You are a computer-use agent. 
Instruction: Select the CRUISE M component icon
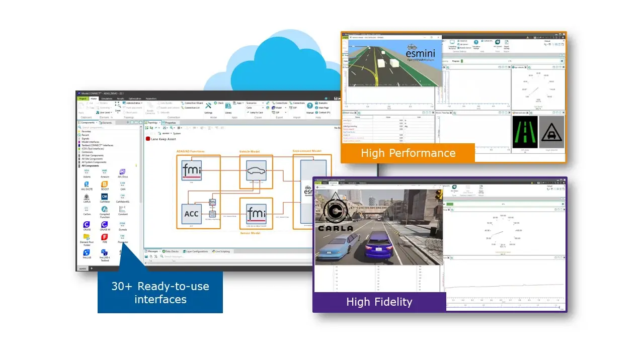[104, 226]
